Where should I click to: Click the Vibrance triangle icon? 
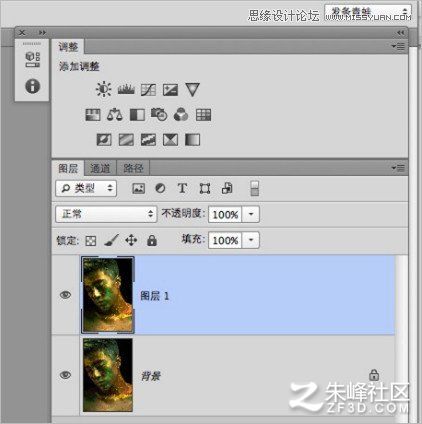click(x=192, y=90)
